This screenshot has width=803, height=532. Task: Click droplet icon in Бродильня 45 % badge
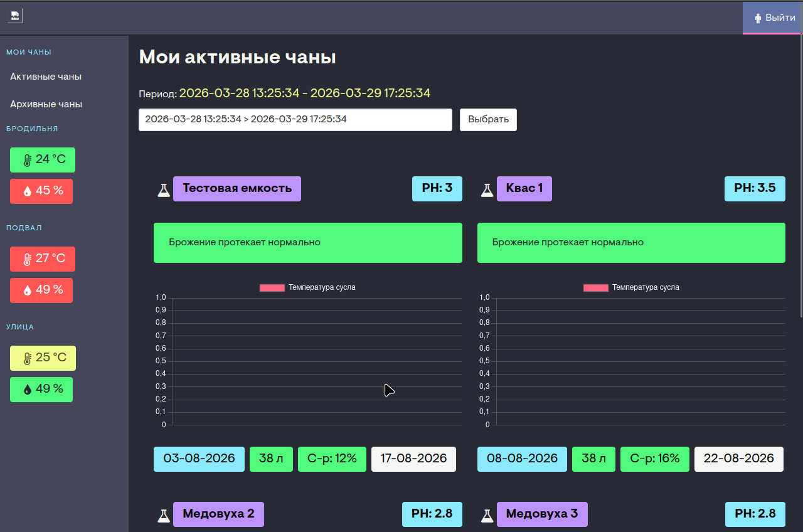click(x=27, y=191)
